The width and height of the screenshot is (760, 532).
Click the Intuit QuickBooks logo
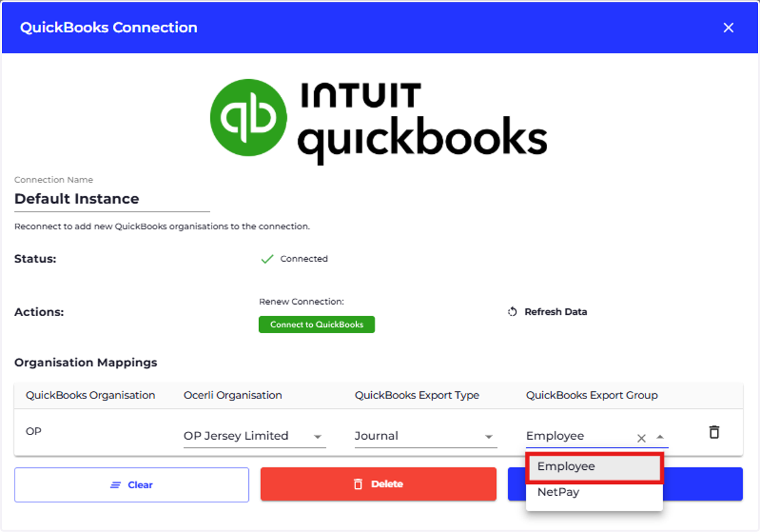379,121
